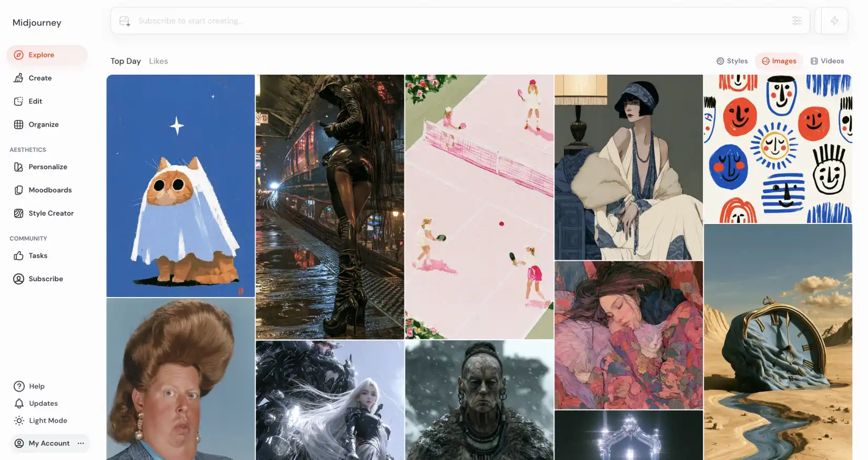Click the prompt input field
868x460 pixels.
click(460, 21)
